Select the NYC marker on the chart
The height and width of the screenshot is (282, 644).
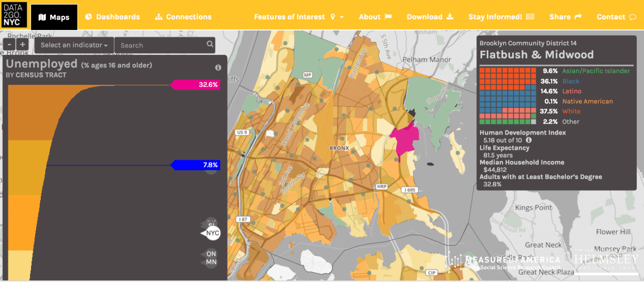coord(212,233)
